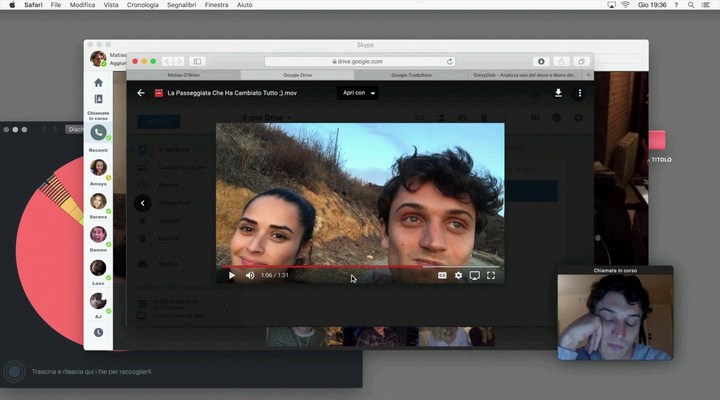Open the Modifica menu
Screen dimensions: 720x400
82,5
